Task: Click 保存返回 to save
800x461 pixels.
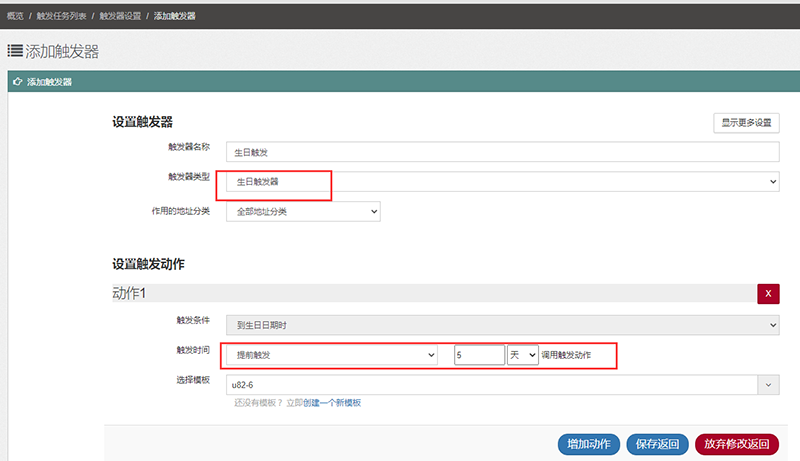Action: point(657,444)
